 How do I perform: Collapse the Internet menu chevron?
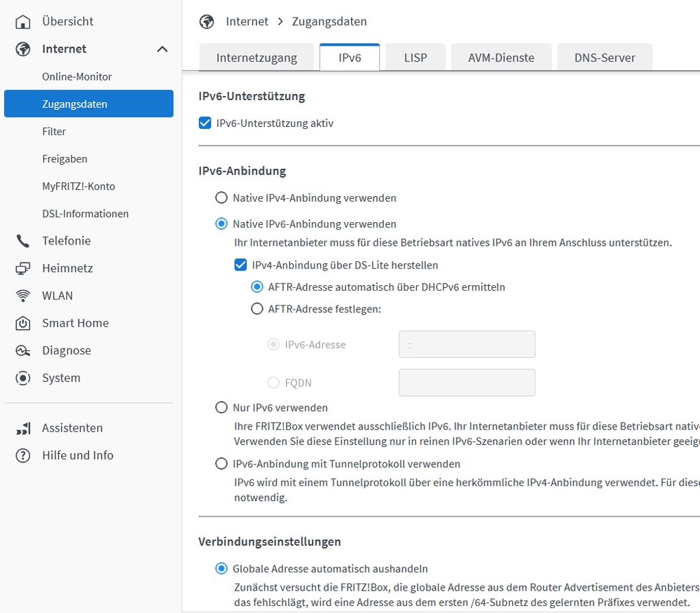(162, 49)
